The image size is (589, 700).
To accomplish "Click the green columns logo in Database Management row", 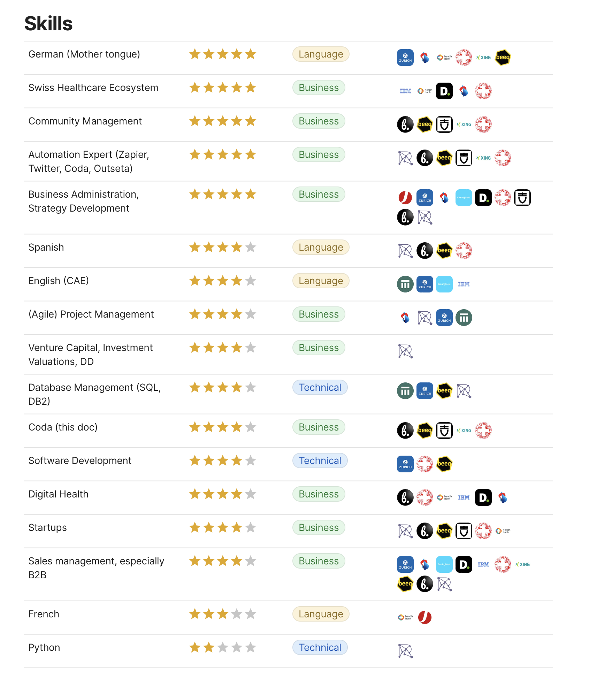I will [405, 391].
